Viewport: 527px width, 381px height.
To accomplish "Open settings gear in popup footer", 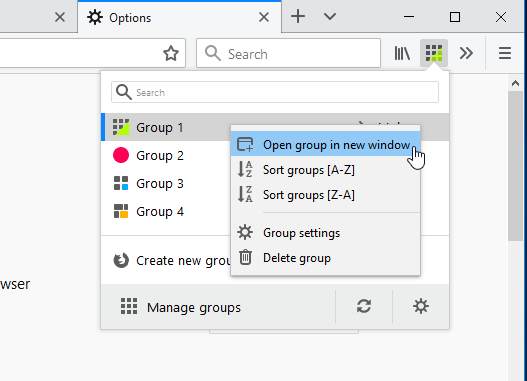I will [421, 306].
